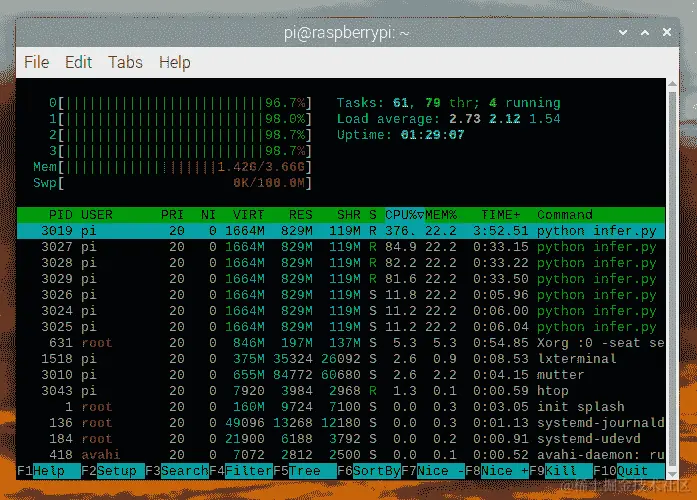
Task: Minimize the terminal window
Action: [x=623, y=32]
